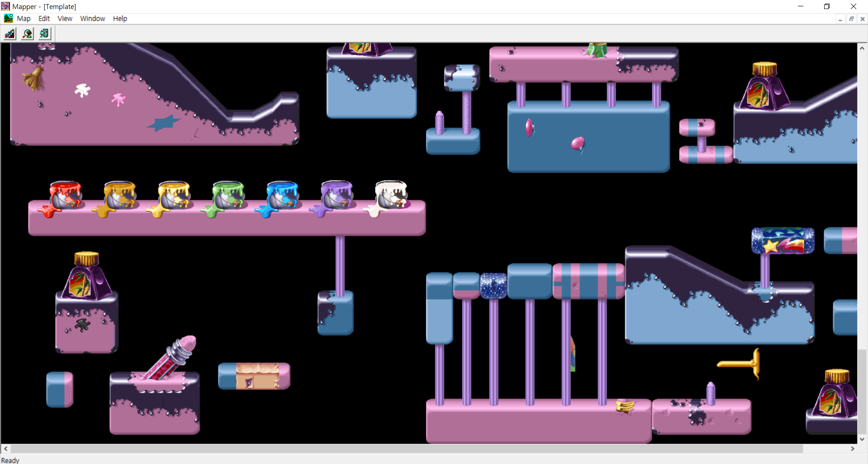Click the cactus document icon in menu bar
The height and width of the screenshot is (464, 868).
pos(8,19)
